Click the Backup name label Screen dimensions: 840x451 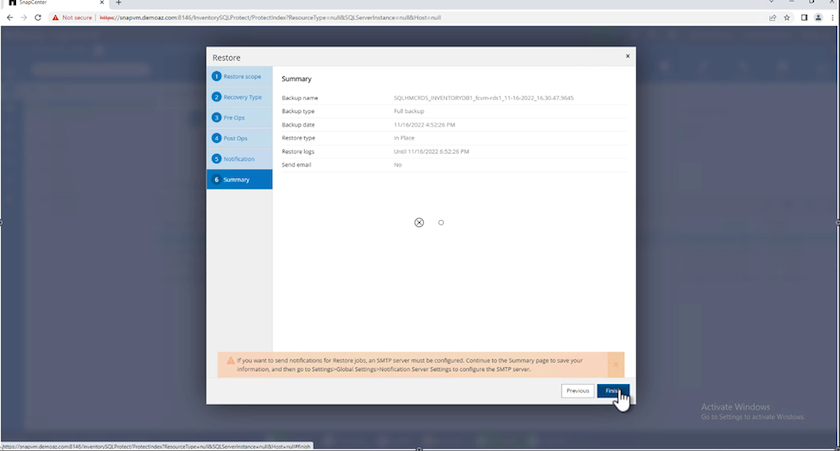tap(299, 98)
